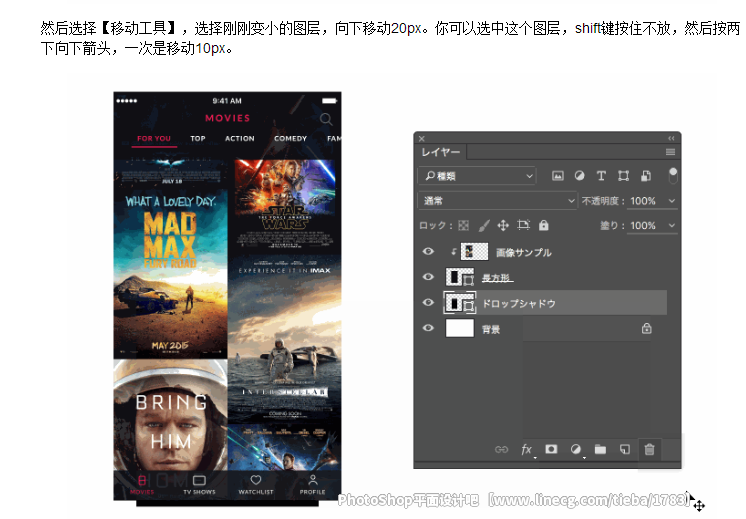The image size is (746, 519).
Task: Expand the 不透明度 opacity dropdown arrow
Action: click(672, 201)
